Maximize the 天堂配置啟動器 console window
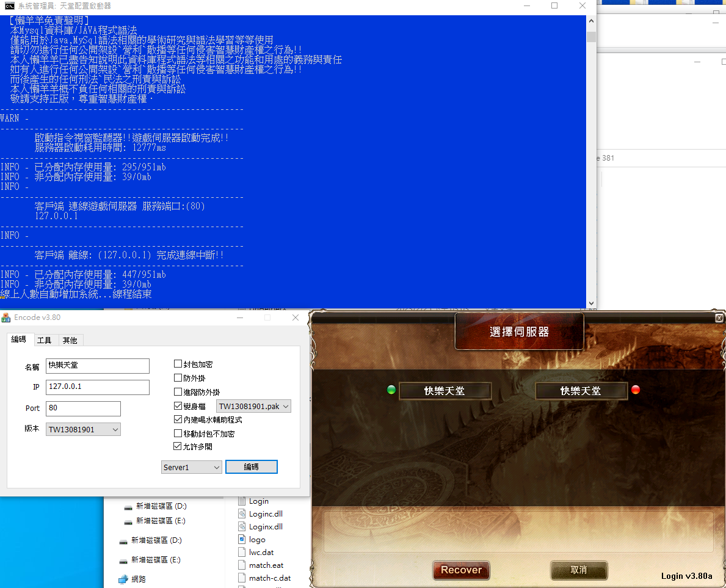The image size is (726, 588). tap(554, 6)
